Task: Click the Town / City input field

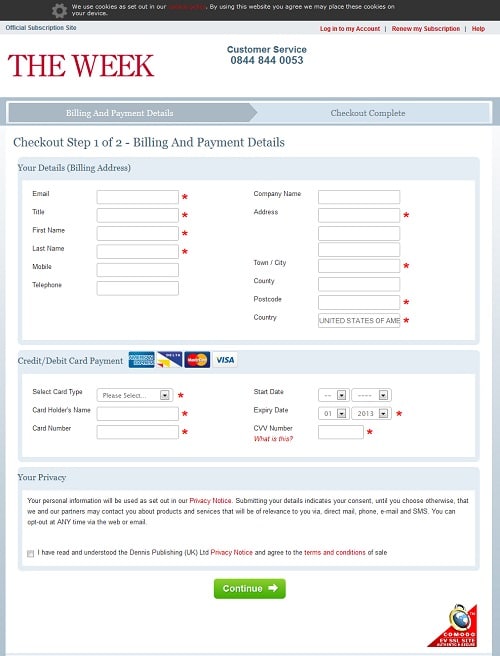Action: coord(359,266)
